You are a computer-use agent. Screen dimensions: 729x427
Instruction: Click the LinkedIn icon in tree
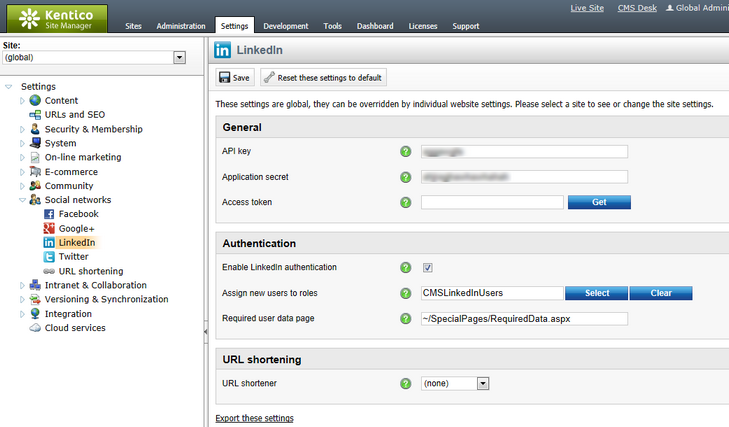tap(49, 242)
